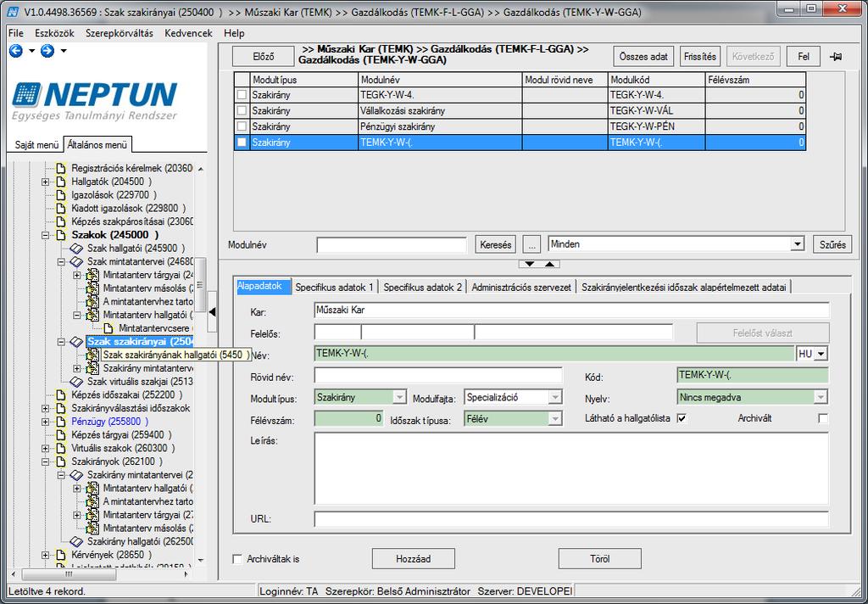868x604 pixels.
Task: Expand the Pénzügy (255800) tree node
Action: [x=46, y=422]
